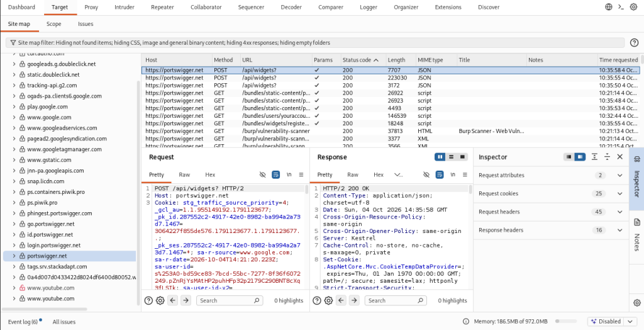Image resolution: width=644 pixels, height=330 pixels.
Task: Toggle show newline \n in Request panel
Action: [x=289, y=174]
